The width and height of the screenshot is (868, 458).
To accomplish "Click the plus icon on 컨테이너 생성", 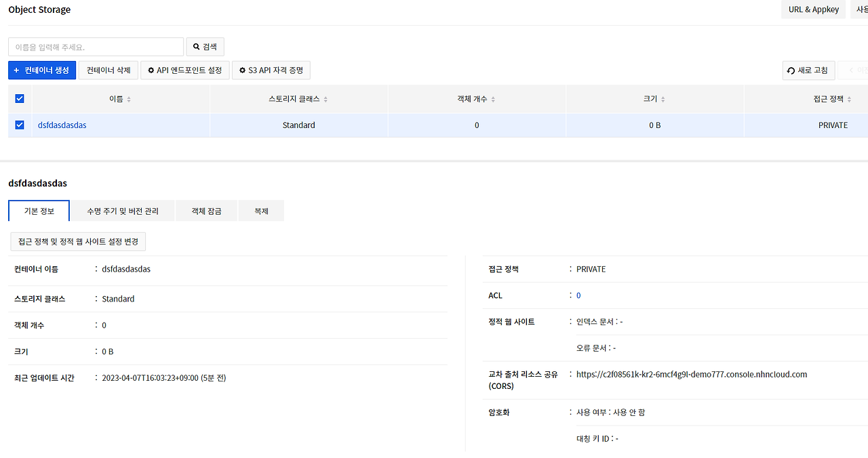I will tap(16, 70).
